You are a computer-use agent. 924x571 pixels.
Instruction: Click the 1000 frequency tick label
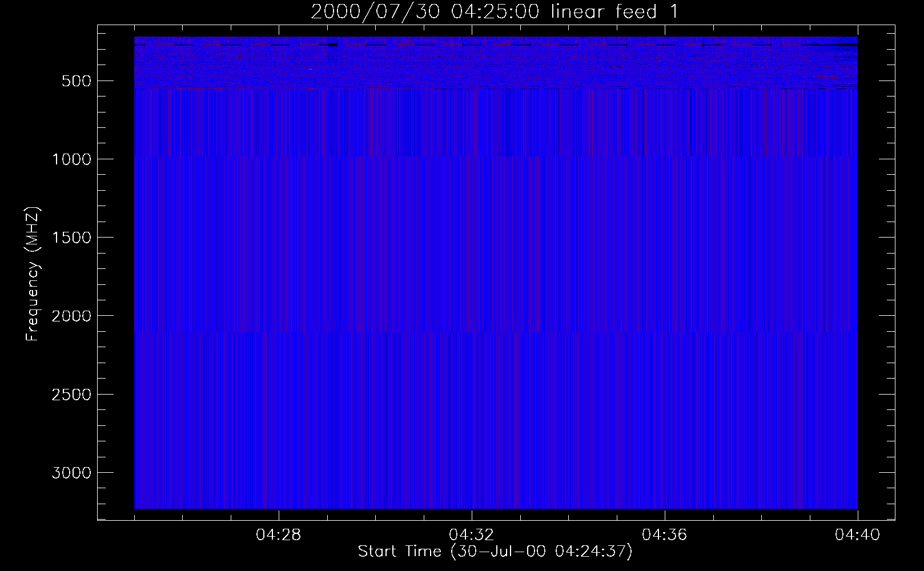click(71, 159)
